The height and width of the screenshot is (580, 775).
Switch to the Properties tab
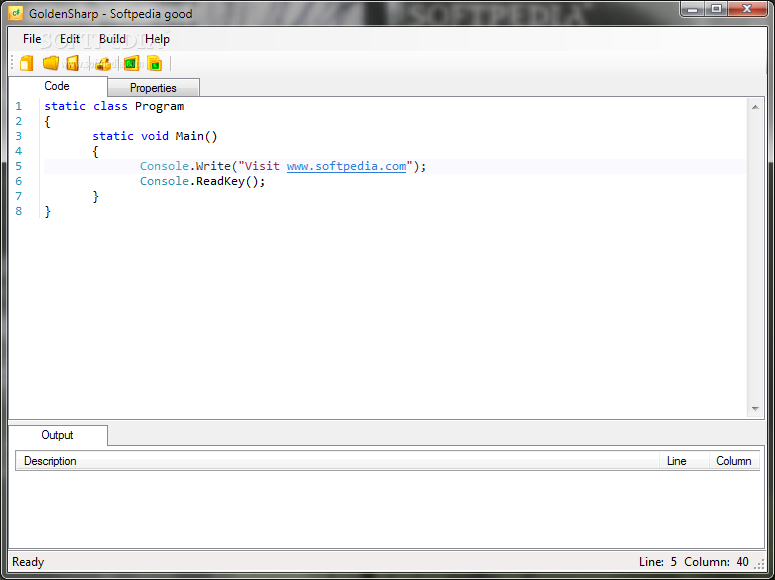click(x=153, y=88)
